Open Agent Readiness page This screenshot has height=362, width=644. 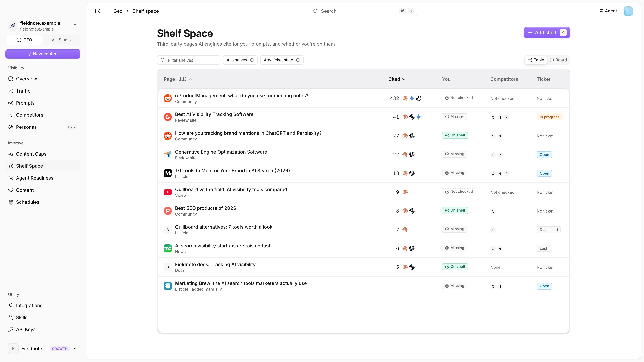(x=43, y=178)
